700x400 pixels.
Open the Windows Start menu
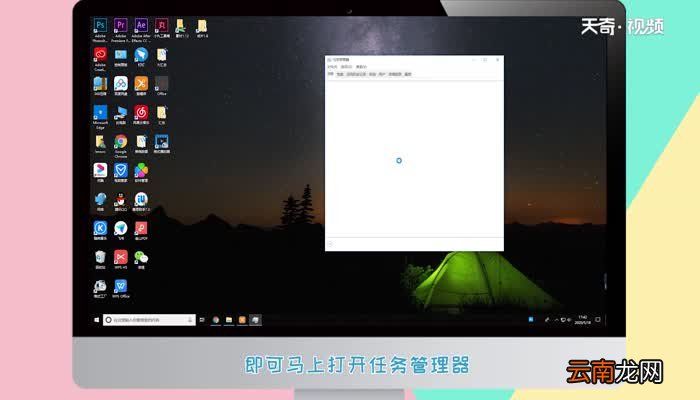pyautogui.click(x=96, y=320)
